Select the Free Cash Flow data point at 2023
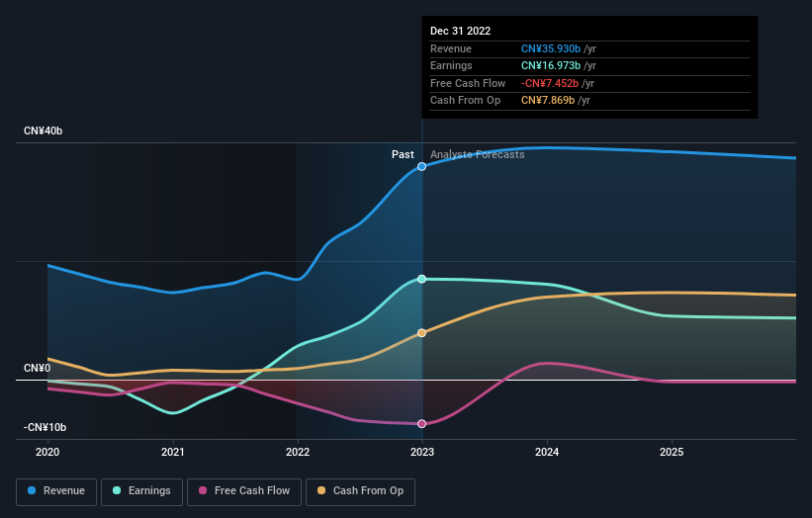Image resolution: width=812 pixels, height=518 pixels. click(x=422, y=424)
